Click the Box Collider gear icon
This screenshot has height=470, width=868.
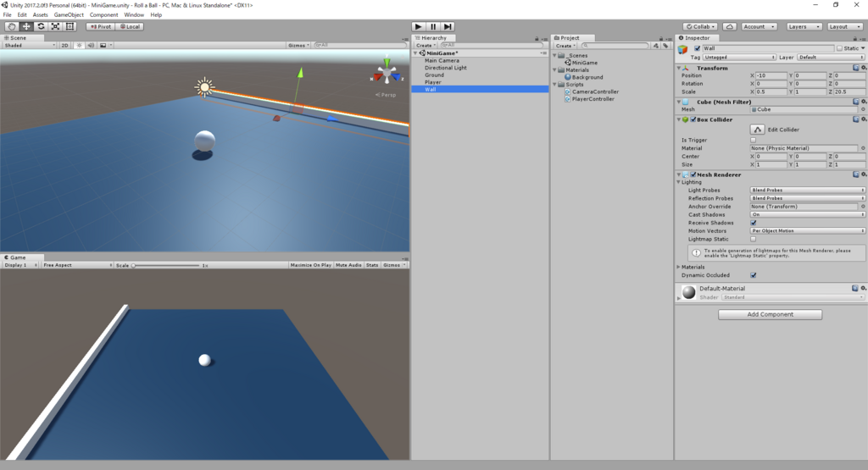[x=864, y=119]
